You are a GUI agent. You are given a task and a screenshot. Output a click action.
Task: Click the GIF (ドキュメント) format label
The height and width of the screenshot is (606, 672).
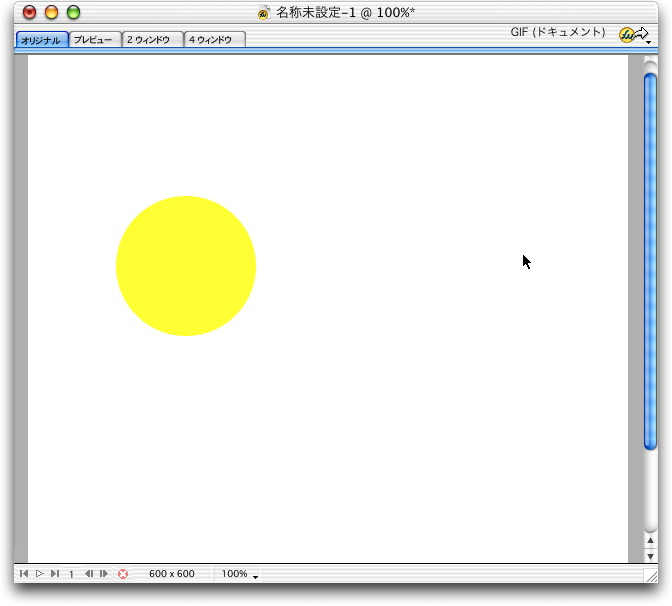(558, 32)
